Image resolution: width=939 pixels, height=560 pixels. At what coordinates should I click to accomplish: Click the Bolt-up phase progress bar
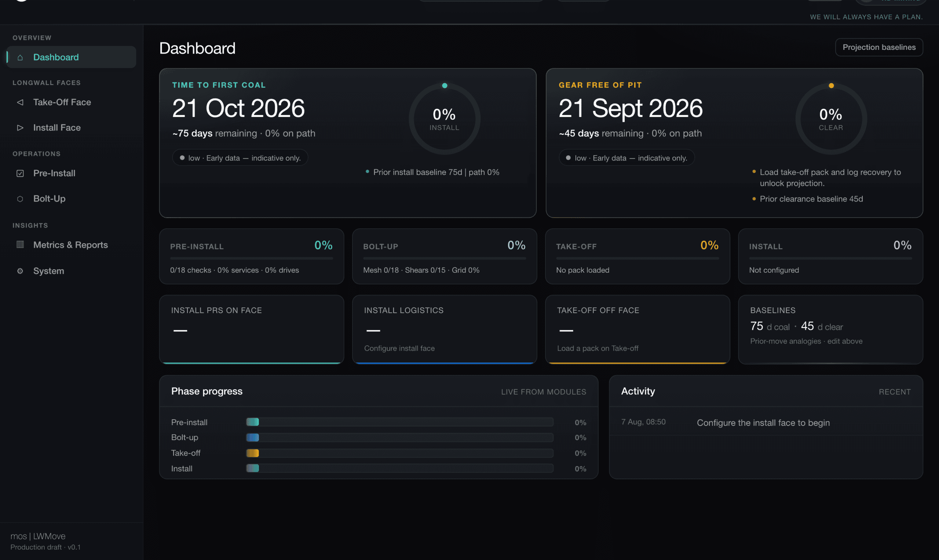[400, 437]
